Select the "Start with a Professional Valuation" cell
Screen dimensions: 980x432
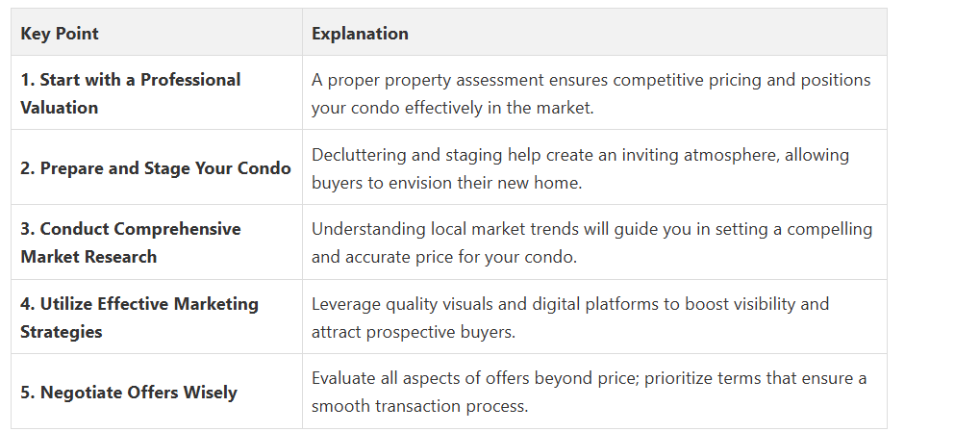pos(131,93)
